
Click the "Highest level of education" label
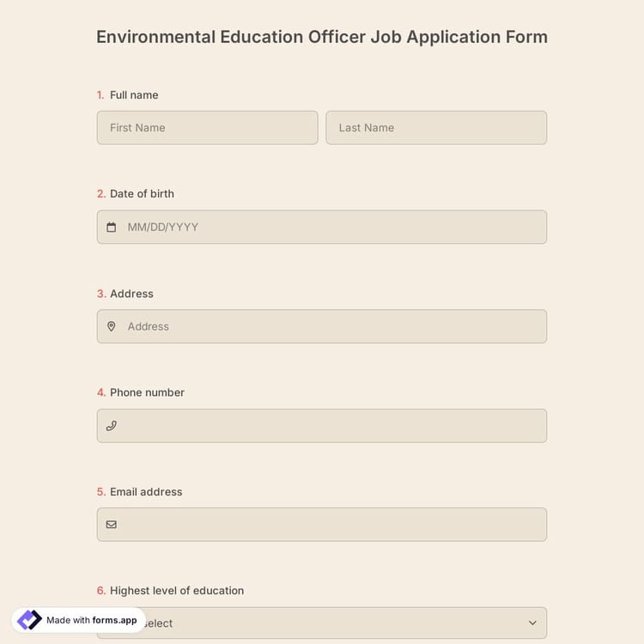click(x=177, y=591)
